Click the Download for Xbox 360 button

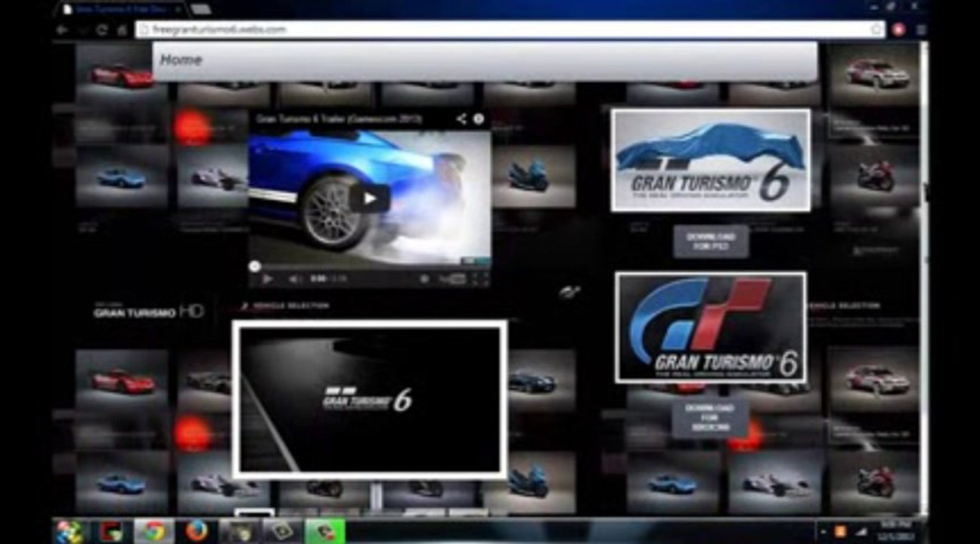pyautogui.click(x=710, y=418)
